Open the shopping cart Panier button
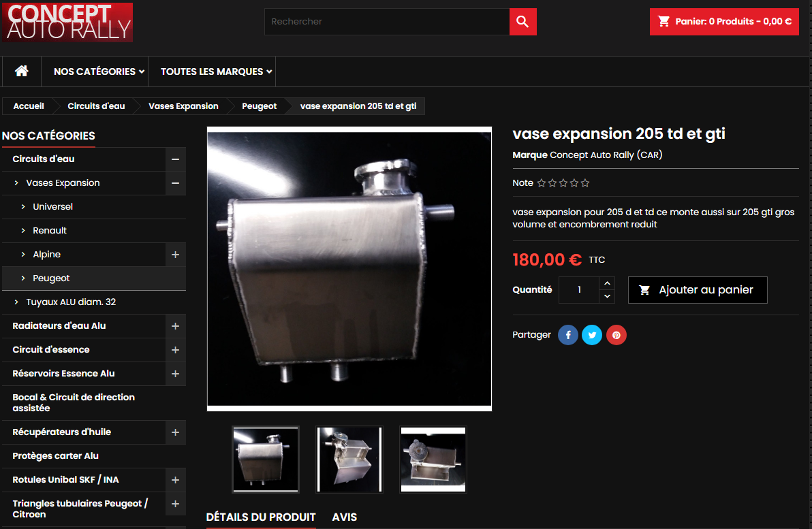 [724, 22]
